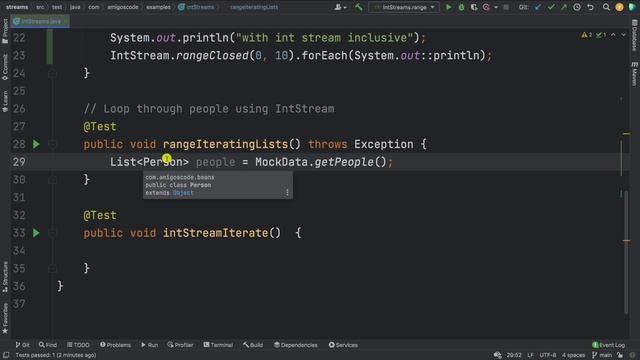
Task: Open the user/code-with-me icon dropdown
Action: (340, 7)
